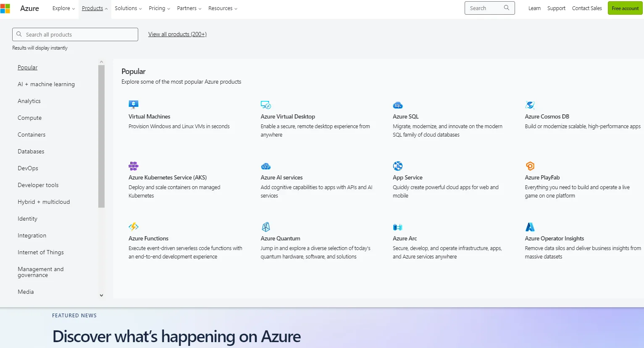644x348 pixels.
Task: Click the category list scroll-down arrow
Action: click(x=101, y=295)
